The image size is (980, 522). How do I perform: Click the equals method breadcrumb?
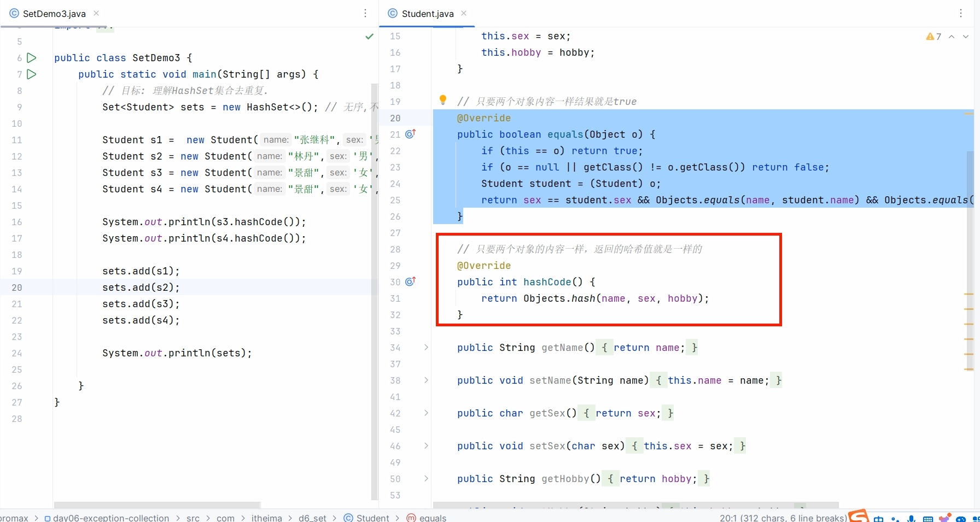click(427, 518)
